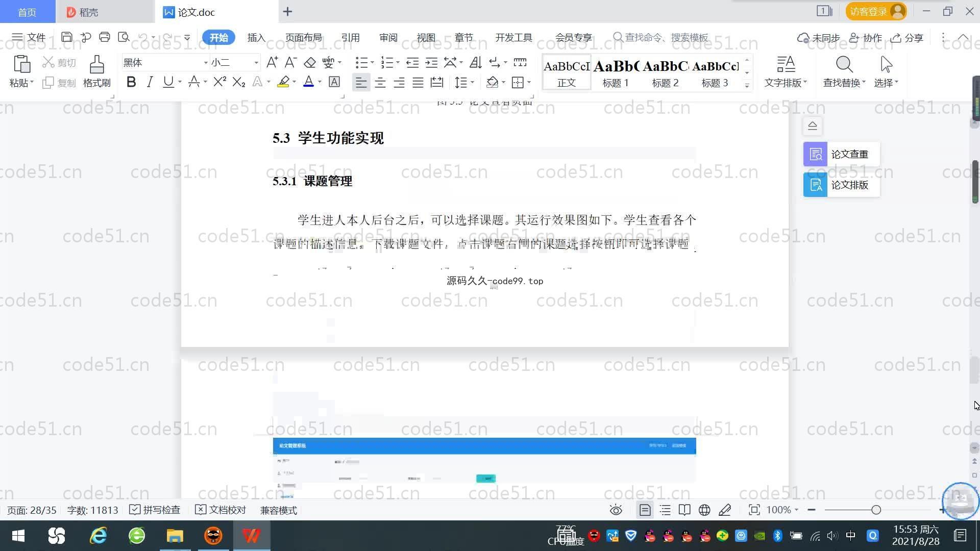Open the text layout tool
This screenshot has width=980, height=551.
[x=786, y=71]
